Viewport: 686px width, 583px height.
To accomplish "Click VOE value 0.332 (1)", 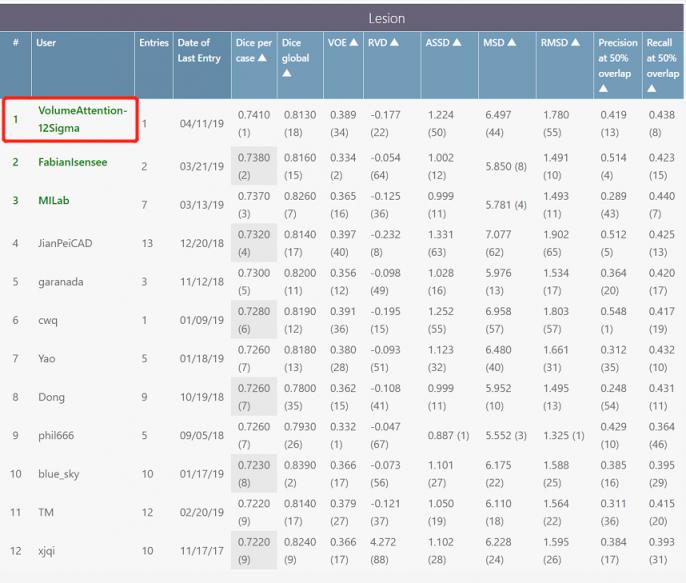I will pyautogui.click(x=343, y=435).
